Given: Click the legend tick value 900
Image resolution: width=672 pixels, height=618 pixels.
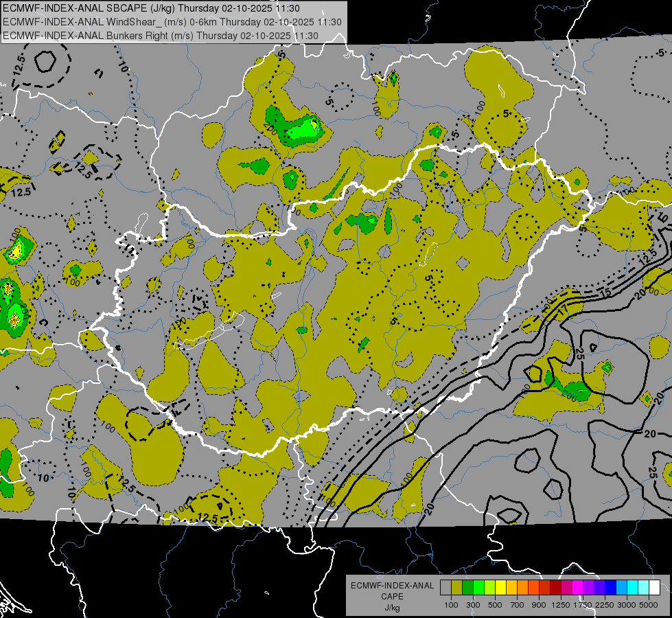Looking at the screenshot, I should (x=539, y=605).
